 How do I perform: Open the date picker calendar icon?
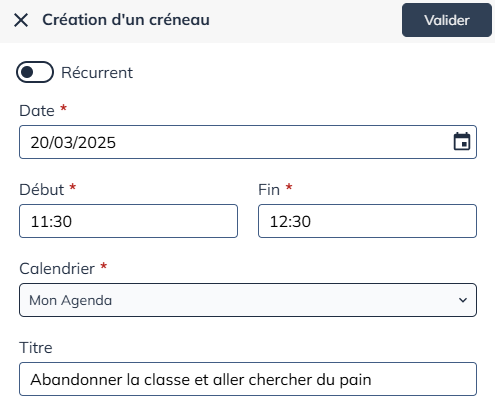(462, 142)
